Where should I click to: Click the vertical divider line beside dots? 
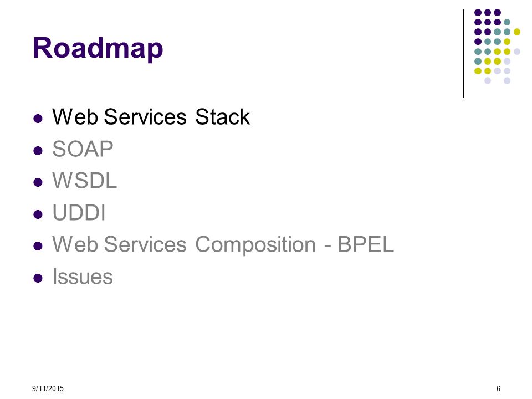pos(463,54)
